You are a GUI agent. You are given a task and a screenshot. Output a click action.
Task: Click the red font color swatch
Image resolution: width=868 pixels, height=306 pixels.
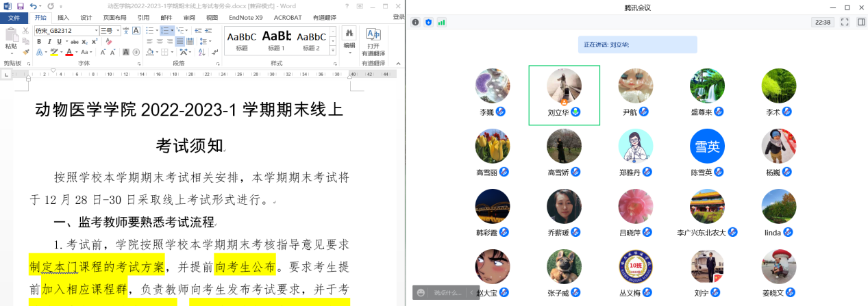click(69, 53)
